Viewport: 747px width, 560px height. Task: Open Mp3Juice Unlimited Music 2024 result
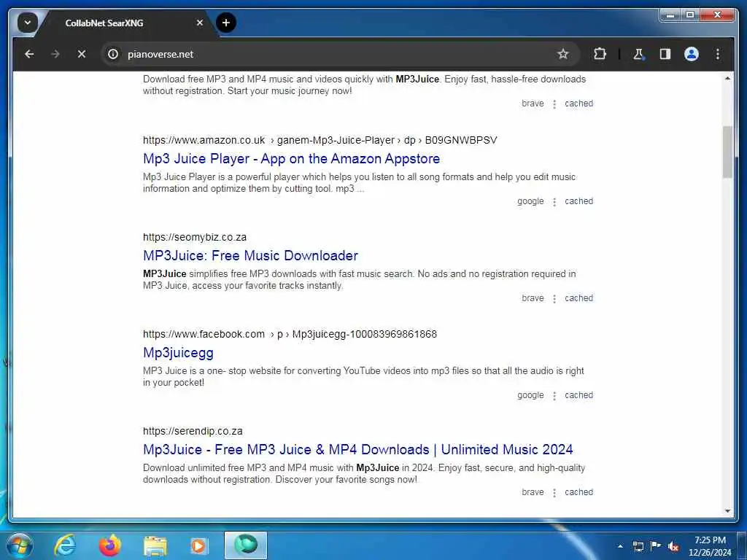(357, 449)
